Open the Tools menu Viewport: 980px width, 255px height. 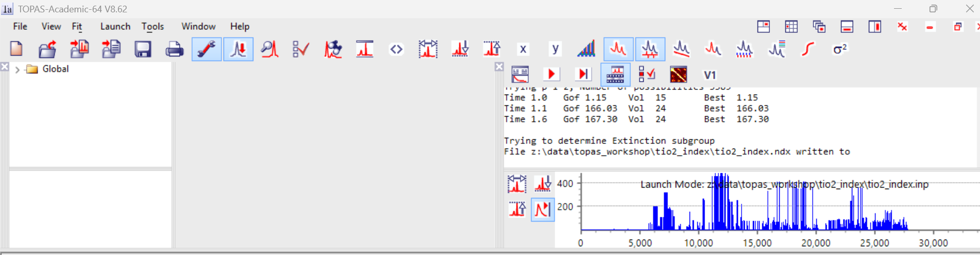pos(152,26)
